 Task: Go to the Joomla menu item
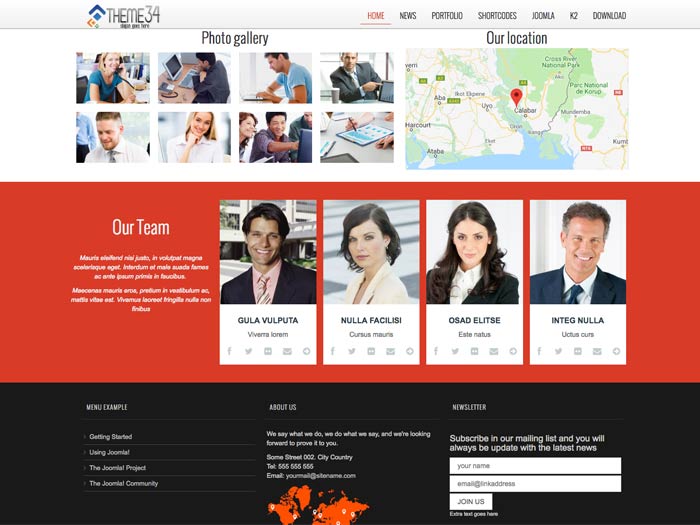543,16
